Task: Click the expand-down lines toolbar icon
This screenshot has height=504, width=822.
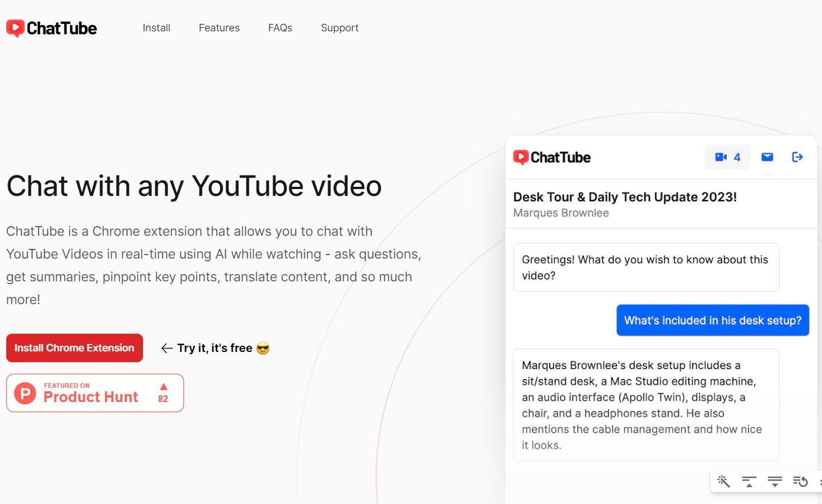Action: tap(775, 482)
